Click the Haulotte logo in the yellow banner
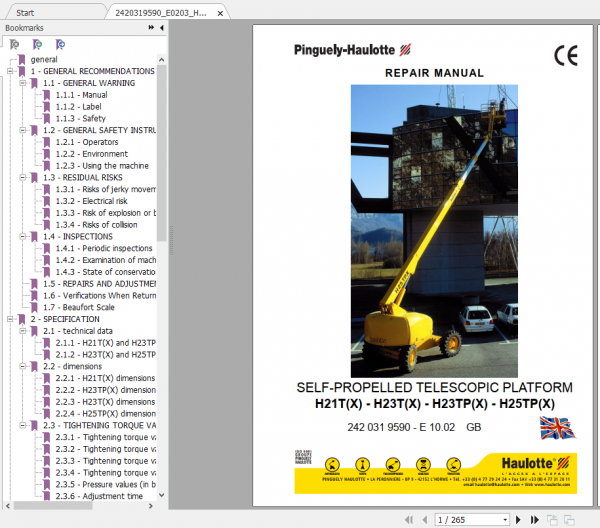This screenshot has width=600, height=528. 535,463
